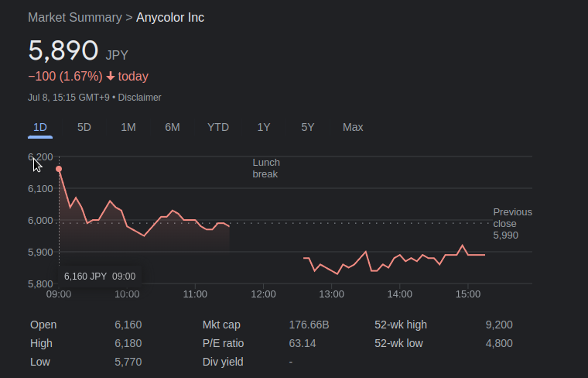Switch to the 5D range tab
This screenshot has width=588, height=378.
pos(84,127)
